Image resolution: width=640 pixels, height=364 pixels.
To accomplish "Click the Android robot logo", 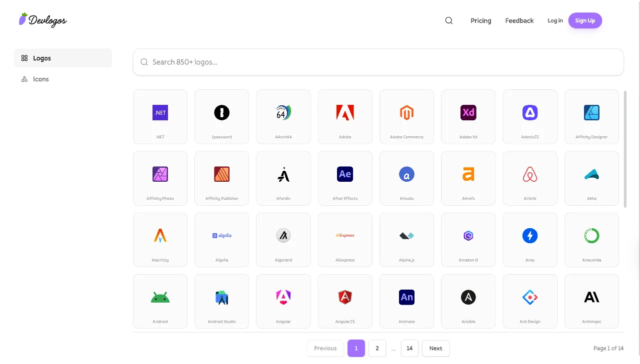I will pos(160,302).
